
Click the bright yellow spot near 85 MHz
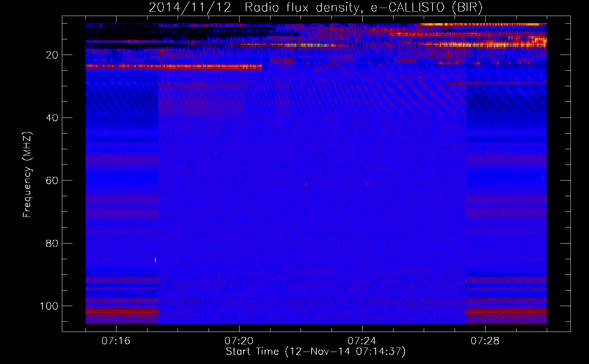tap(155, 260)
